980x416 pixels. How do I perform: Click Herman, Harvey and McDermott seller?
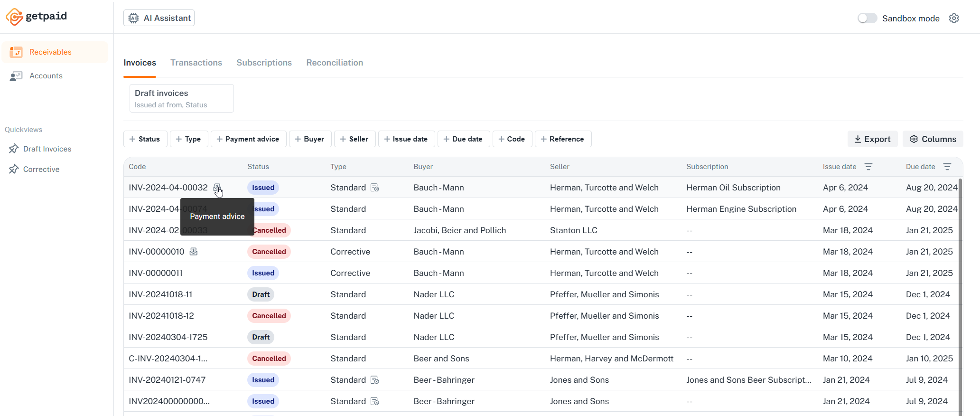pyautogui.click(x=611, y=359)
